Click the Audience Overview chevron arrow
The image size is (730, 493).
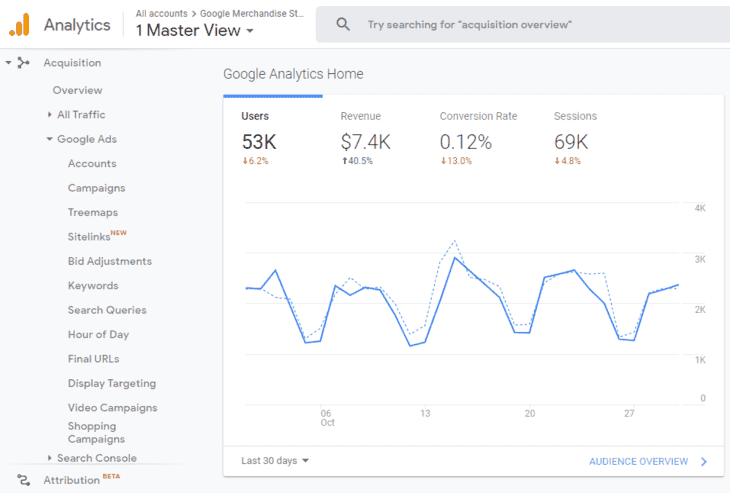[x=704, y=461]
